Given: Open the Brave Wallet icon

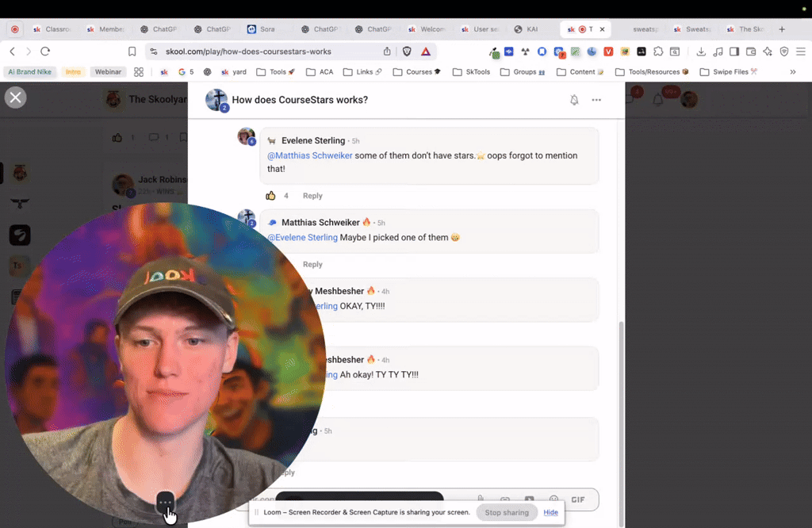Looking at the screenshot, I should click(x=751, y=52).
